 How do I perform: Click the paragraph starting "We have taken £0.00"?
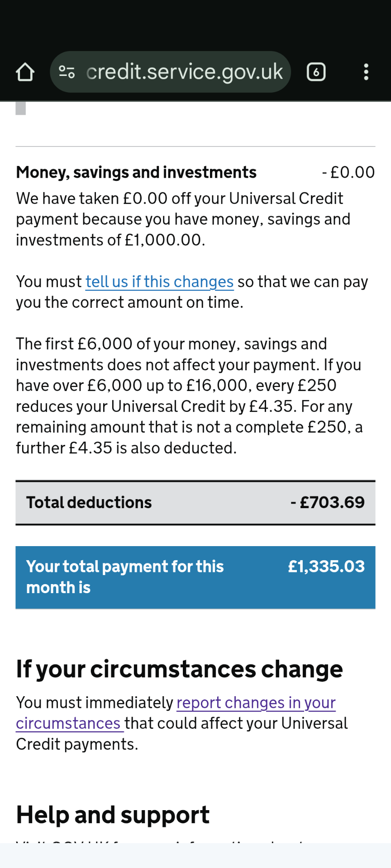click(x=183, y=219)
